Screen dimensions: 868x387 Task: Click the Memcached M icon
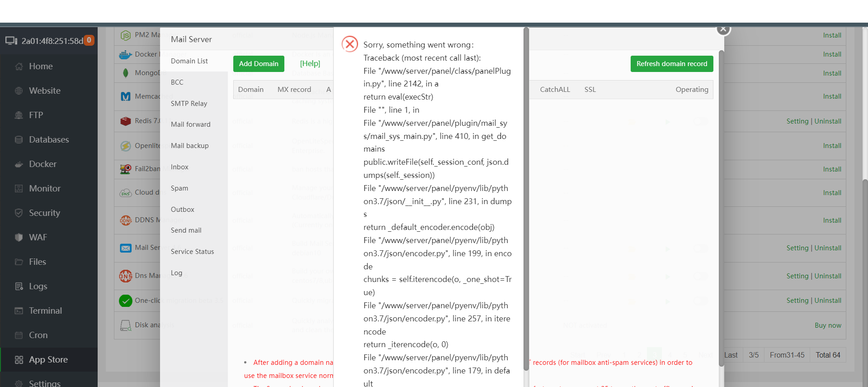coord(126,96)
